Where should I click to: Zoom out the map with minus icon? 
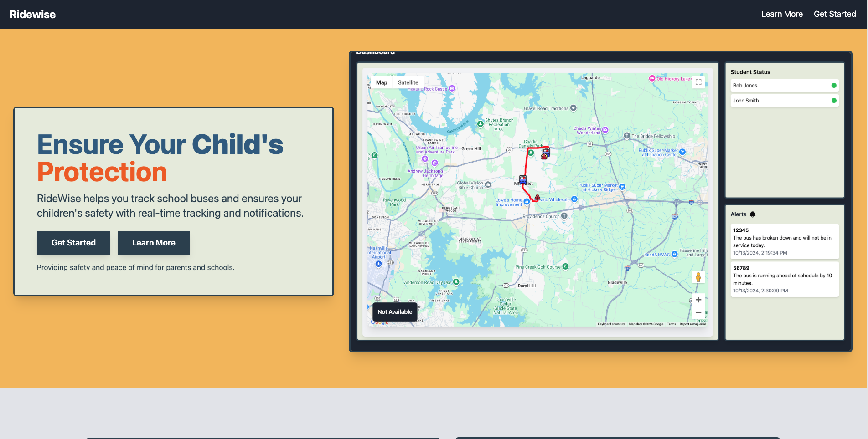click(x=698, y=312)
